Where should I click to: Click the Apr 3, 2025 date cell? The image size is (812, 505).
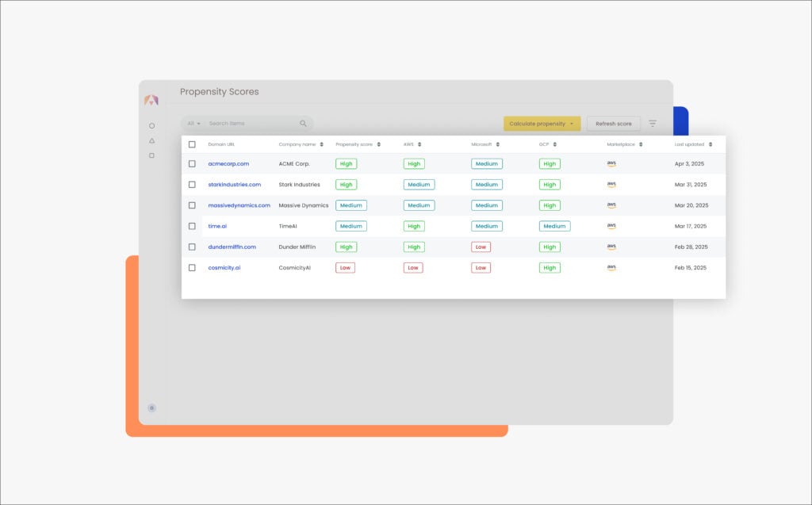click(x=689, y=163)
